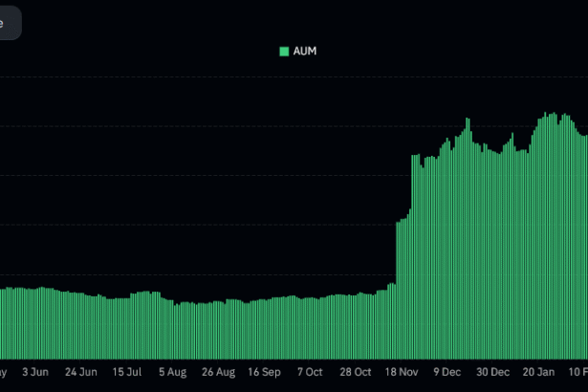Click the bar directly above 5 Aug

pos(173,330)
